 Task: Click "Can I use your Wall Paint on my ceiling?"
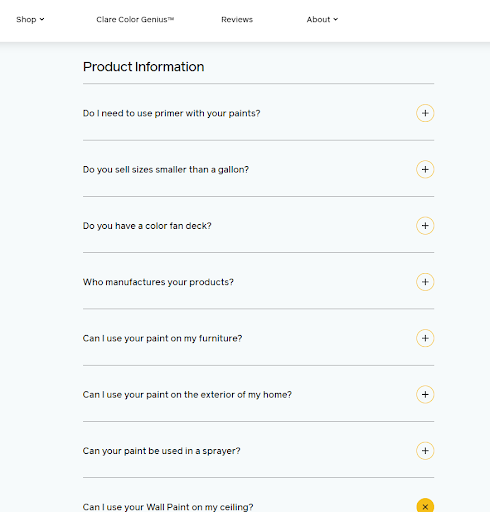168,507
